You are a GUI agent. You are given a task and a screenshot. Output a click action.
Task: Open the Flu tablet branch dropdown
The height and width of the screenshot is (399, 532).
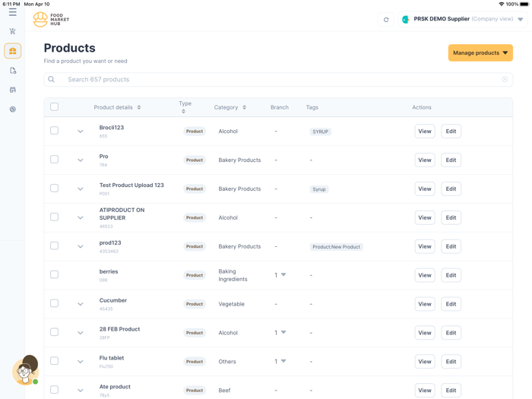[283, 361]
